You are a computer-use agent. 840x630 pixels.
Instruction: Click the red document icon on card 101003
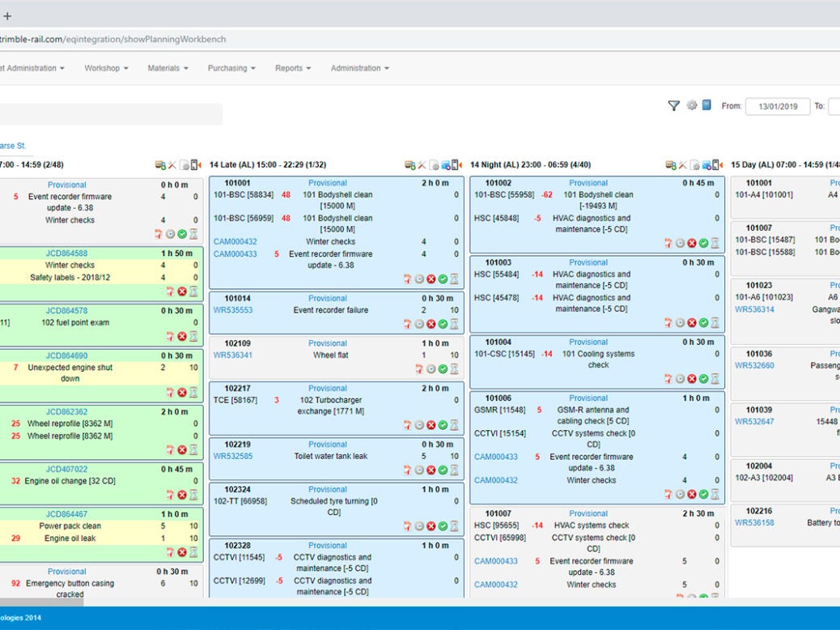coord(668,322)
